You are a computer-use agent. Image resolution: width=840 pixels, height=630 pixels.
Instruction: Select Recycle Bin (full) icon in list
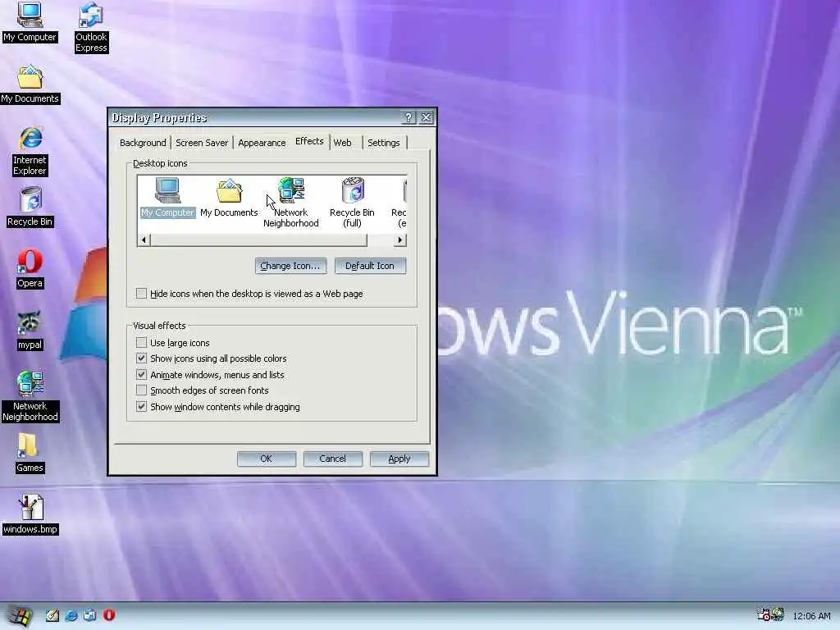[x=352, y=203]
